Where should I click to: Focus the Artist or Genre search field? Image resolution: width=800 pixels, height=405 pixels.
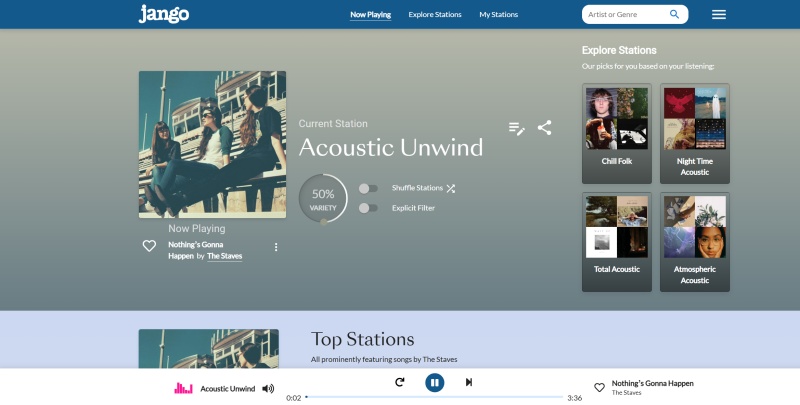(627, 14)
